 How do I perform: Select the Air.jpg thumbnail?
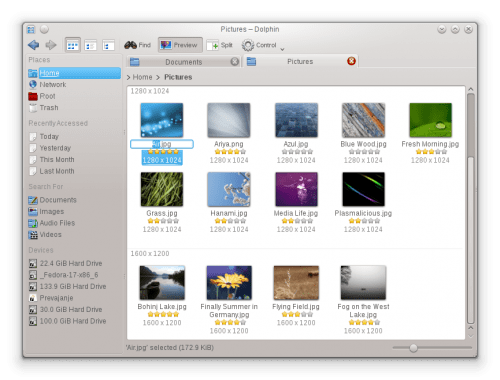click(162, 120)
